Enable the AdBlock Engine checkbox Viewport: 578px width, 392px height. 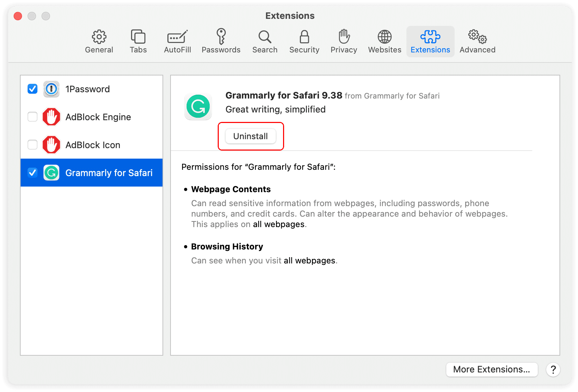click(x=32, y=117)
